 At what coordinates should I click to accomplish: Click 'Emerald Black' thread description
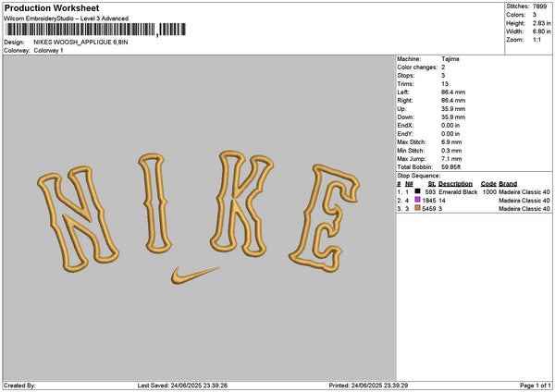click(458, 192)
